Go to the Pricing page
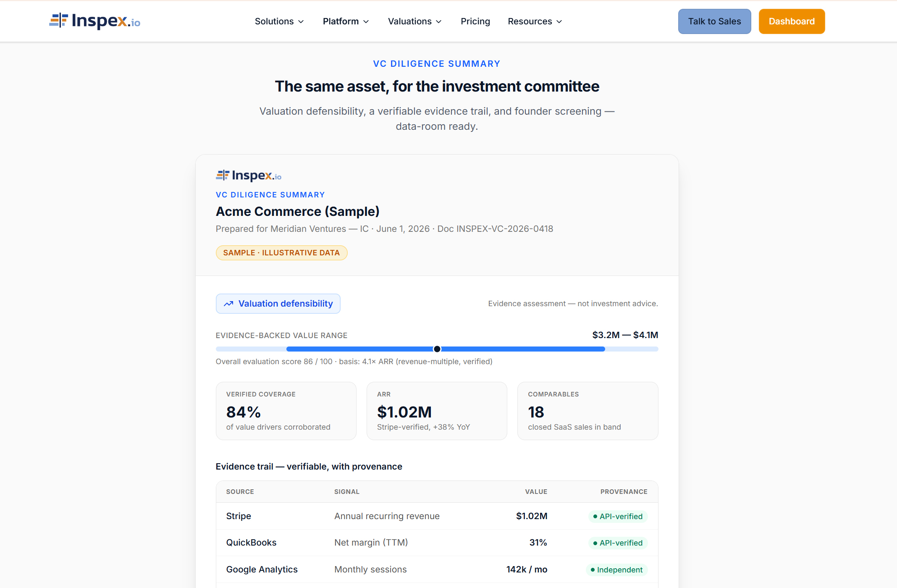The height and width of the screenshot is (588, 897). coord(475,21)
